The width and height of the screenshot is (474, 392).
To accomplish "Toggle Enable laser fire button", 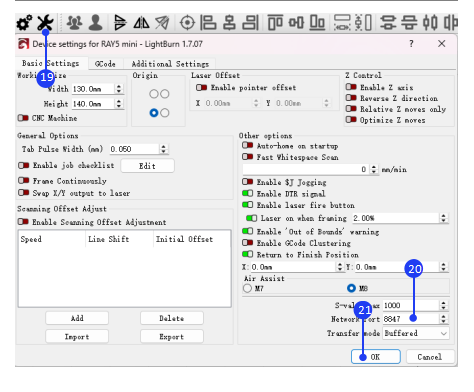I will [248, 205].
